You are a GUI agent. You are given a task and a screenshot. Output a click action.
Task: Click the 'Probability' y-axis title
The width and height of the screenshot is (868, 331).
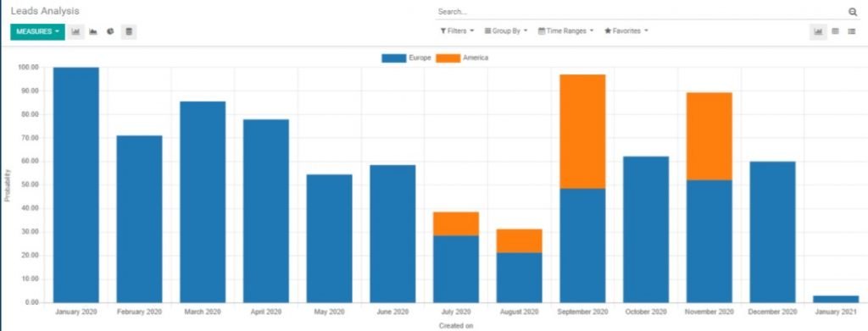tap(7, 185)
